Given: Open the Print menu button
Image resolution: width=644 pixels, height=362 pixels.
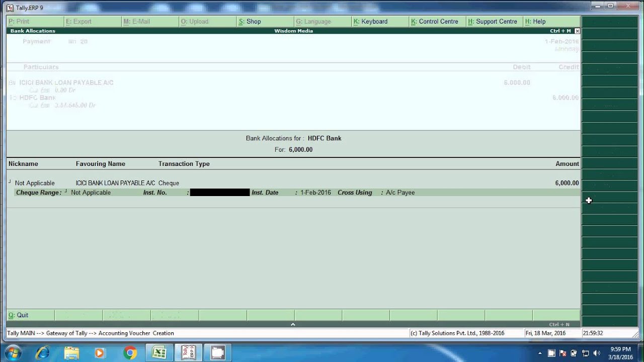Looking at the screenshot, I should point(35,22).
